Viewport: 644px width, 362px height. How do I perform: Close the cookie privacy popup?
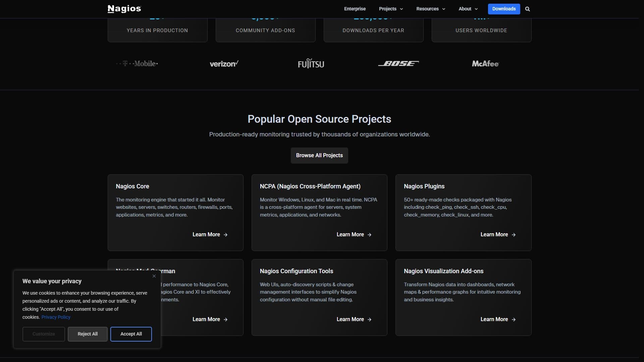point(154,276)
